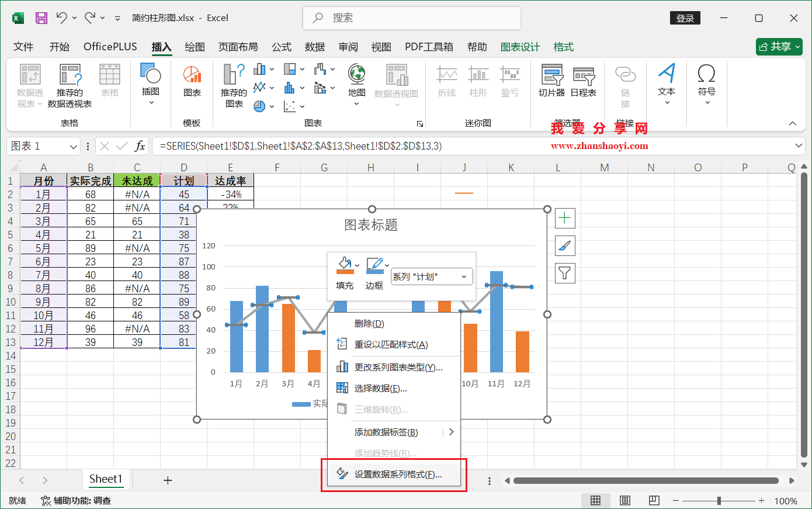Click the zoom slider near 100%
This screenshot has width=812, height=509.
pos(717,501)
